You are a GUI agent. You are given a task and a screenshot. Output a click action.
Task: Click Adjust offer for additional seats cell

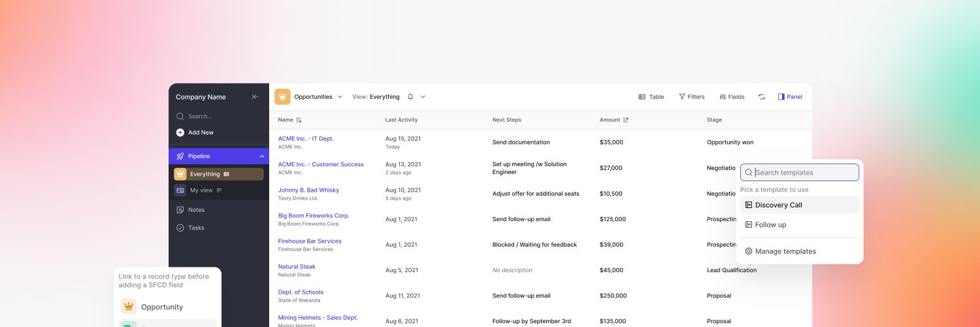[x=536, y=194]
